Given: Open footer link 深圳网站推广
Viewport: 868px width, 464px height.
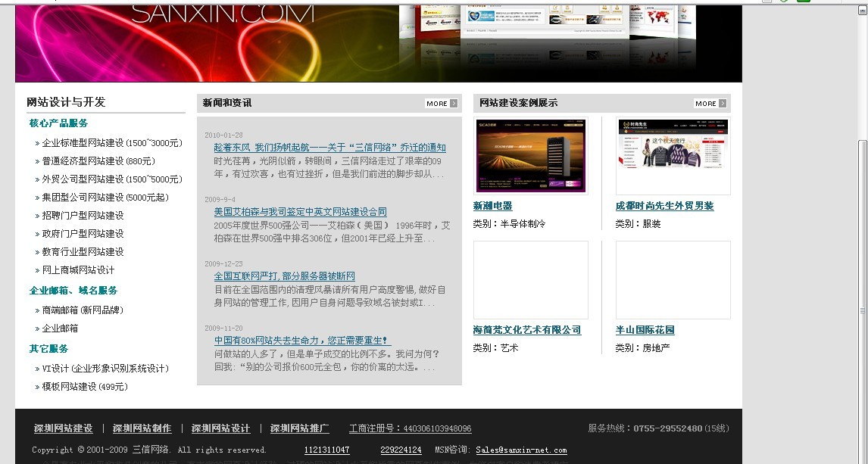Looking at the screenshot, I should coord(299,428).
